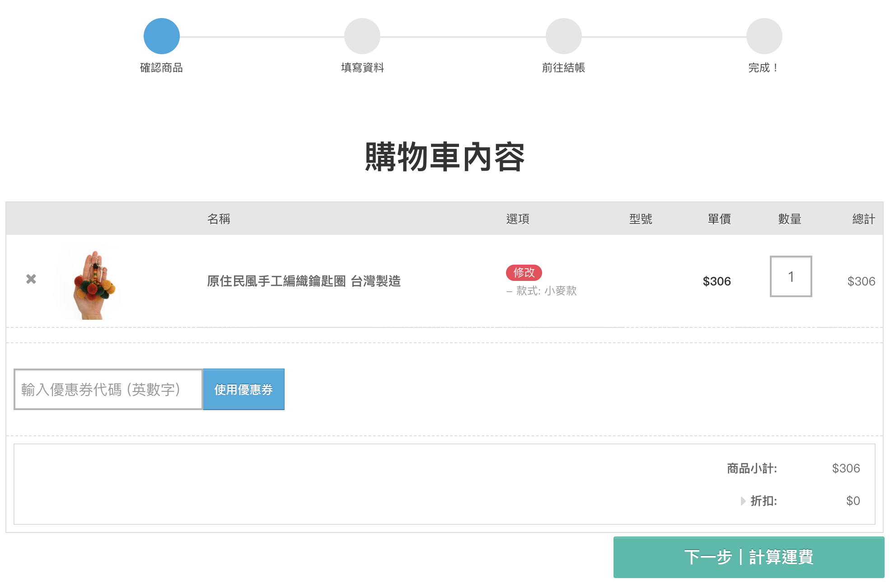Click the 前往結帳 step label

coord(563,68)
